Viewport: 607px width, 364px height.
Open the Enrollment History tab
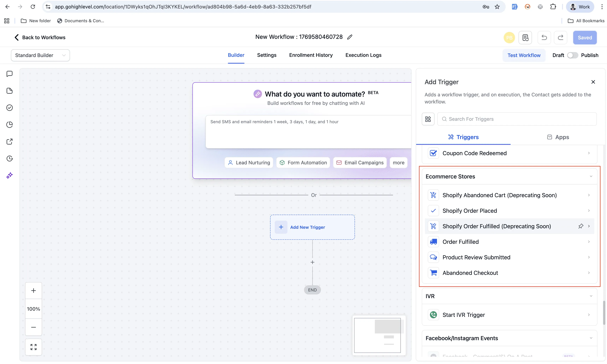tap(311, 55)
